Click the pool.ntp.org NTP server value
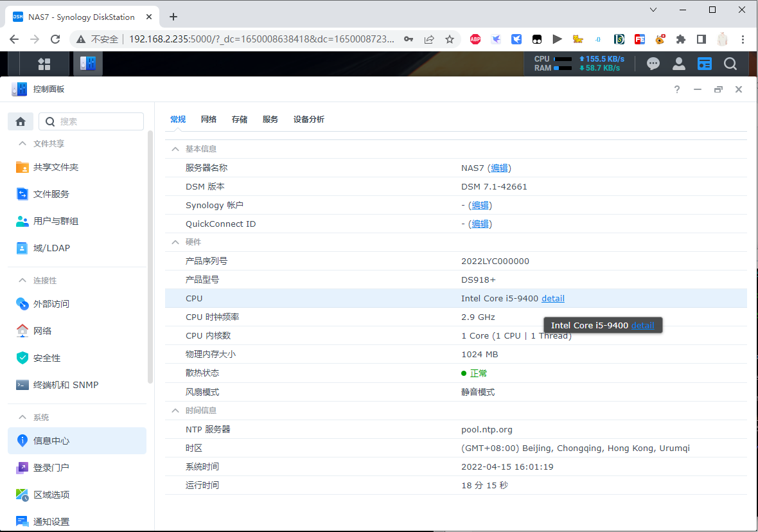The height and width of the screenshot is (532, 758). 487,429
